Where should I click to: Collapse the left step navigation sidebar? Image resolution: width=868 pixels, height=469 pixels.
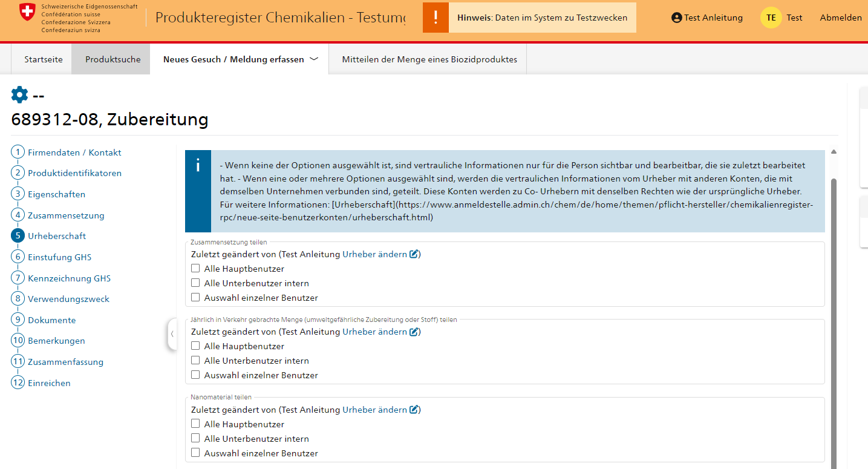pyautogui.click(x=172, y=334)
